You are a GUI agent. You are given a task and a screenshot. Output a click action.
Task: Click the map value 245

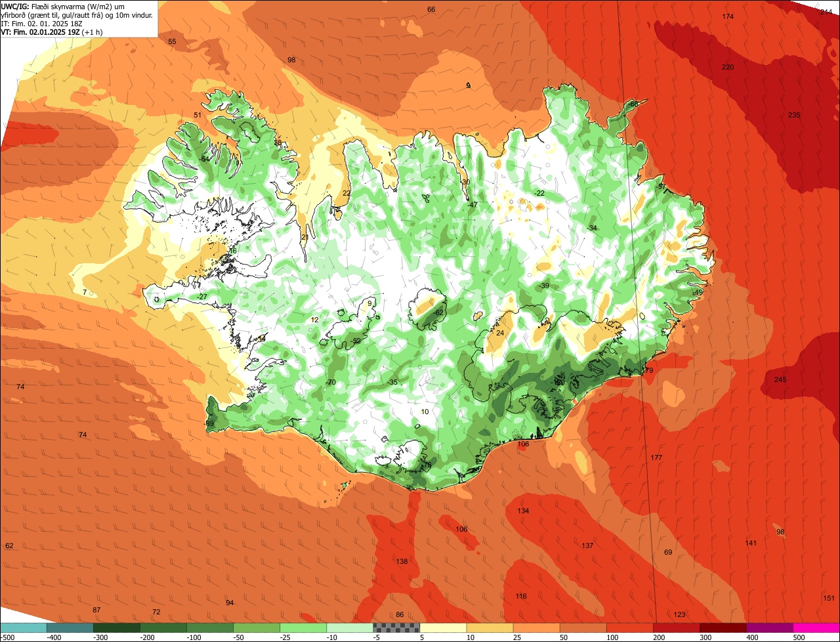click(780, 379)
